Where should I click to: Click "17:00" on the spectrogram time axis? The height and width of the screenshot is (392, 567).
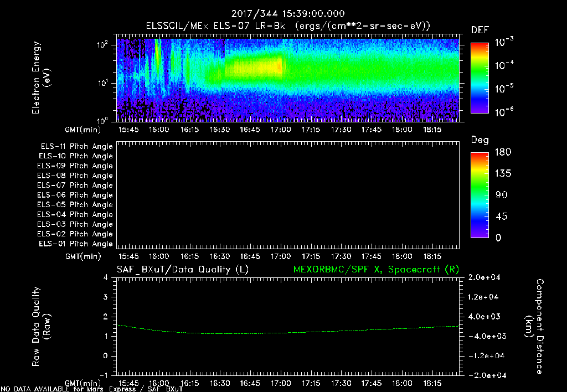pyautogui.click(x=280, y=130)
